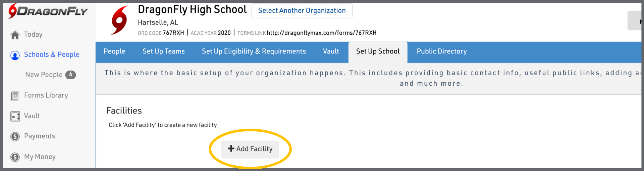The height and width of the screenshot is (171, 644).
Task: Select the Set Up School tab
Action: click(378, 51)
